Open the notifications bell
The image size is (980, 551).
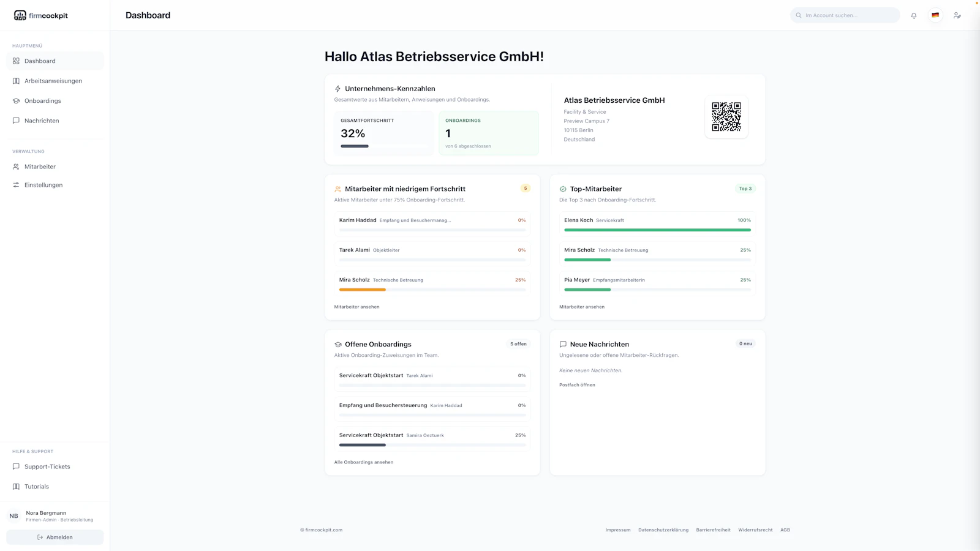tap(914, 15)
